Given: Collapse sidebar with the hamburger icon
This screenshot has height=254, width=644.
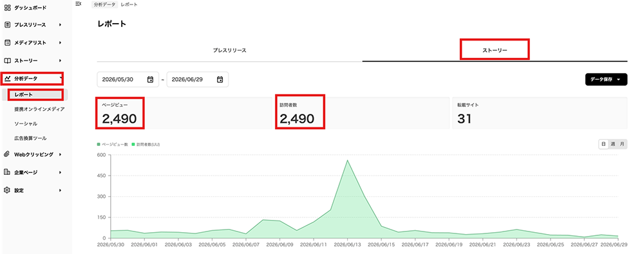Looking at the screenshot, I should tap(79, 4).
